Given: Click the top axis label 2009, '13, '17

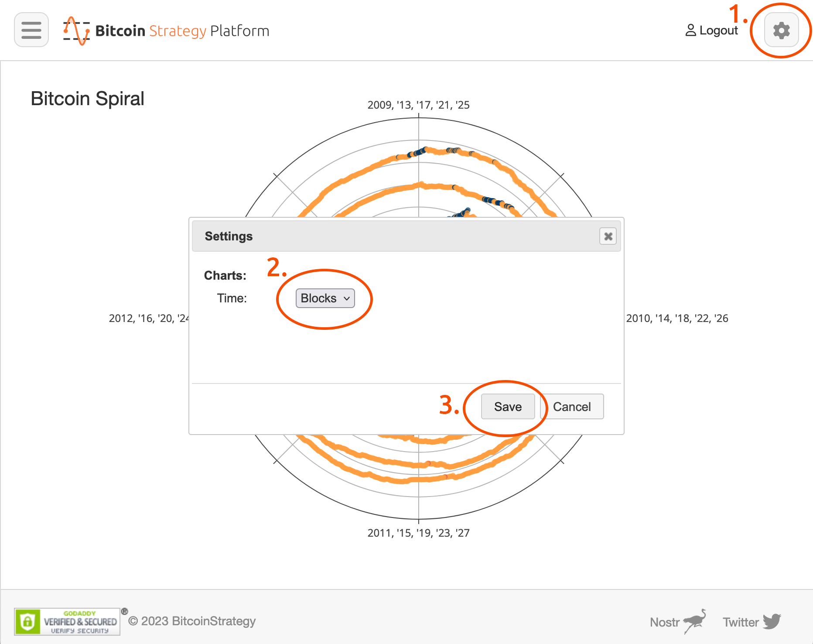Looking at the screenshot, I should (419, 105).
